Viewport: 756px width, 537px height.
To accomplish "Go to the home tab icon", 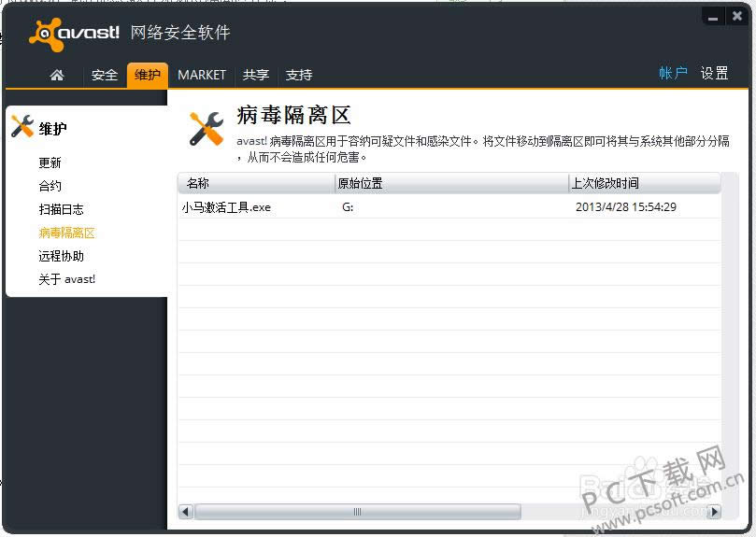I will pyautogui.click(x=57, y=75).
